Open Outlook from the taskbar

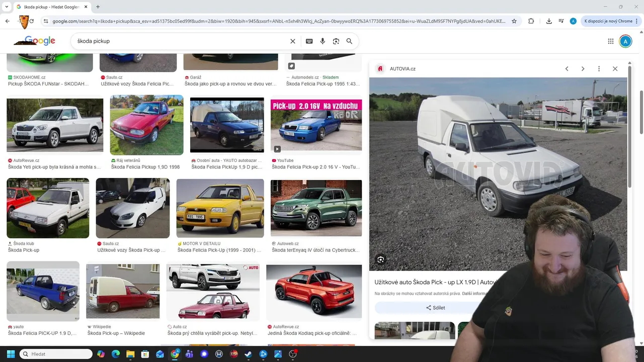160,354
